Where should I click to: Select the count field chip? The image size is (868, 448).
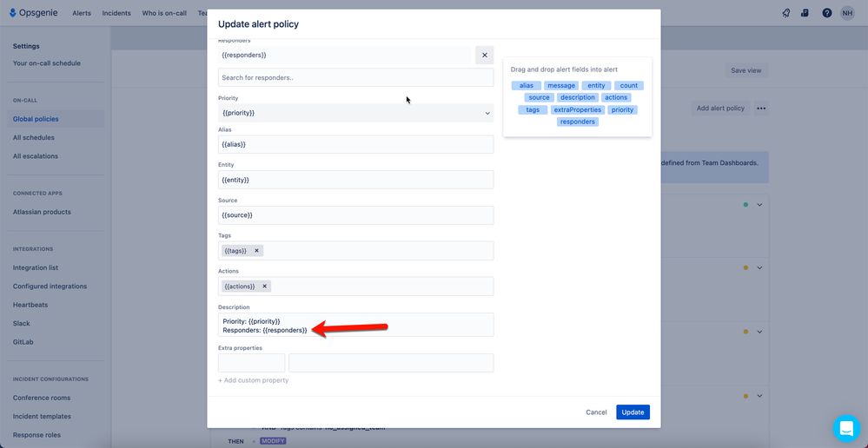tap(629, 86)
